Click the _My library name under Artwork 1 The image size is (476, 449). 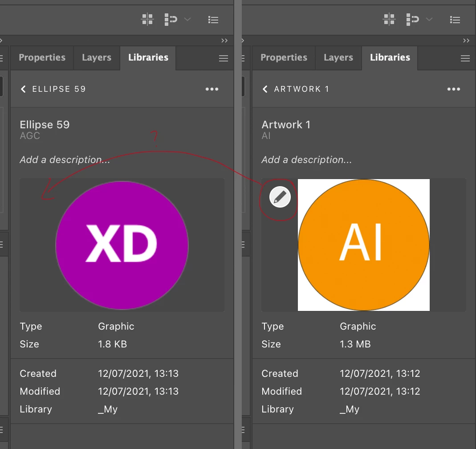coord(350,409)
